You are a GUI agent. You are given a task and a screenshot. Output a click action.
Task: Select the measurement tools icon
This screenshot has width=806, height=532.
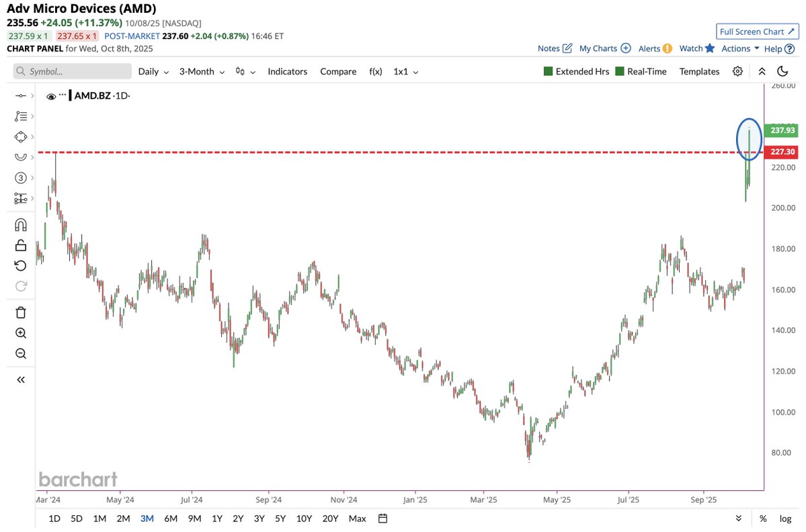click(x=21, y=198)
